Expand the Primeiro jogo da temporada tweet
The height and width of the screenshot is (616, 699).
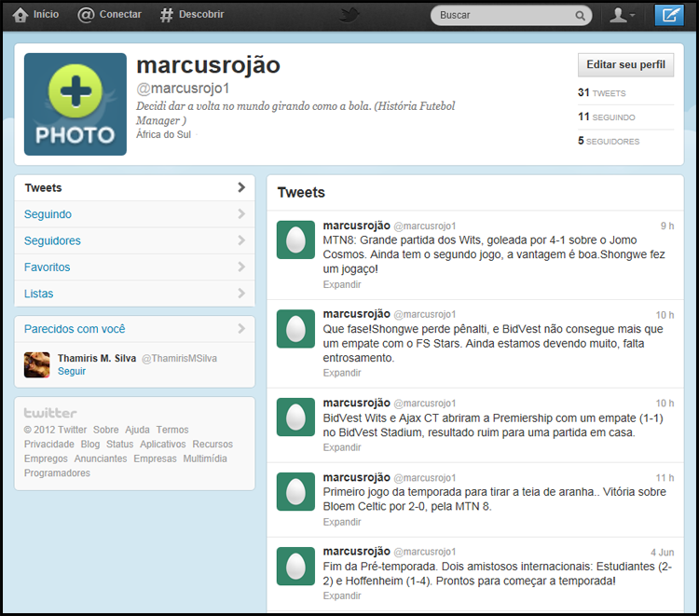pyautogui.click(x=342, y=522)
